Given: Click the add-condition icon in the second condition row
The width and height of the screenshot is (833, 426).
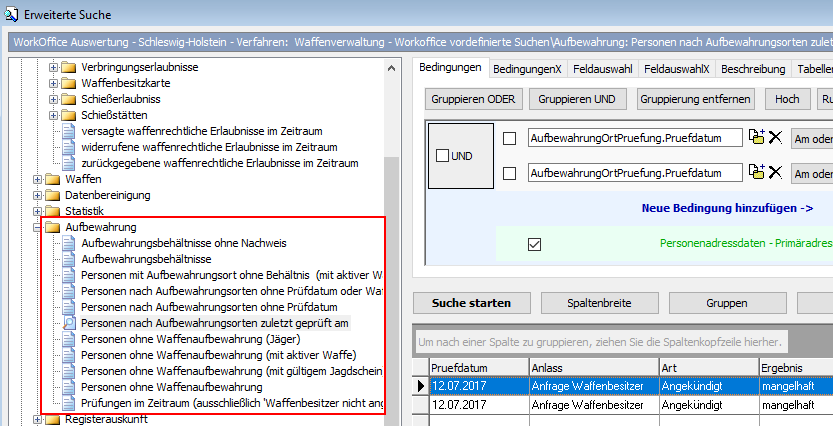Looking at the screenshot, I should click(x=757, y=172).
